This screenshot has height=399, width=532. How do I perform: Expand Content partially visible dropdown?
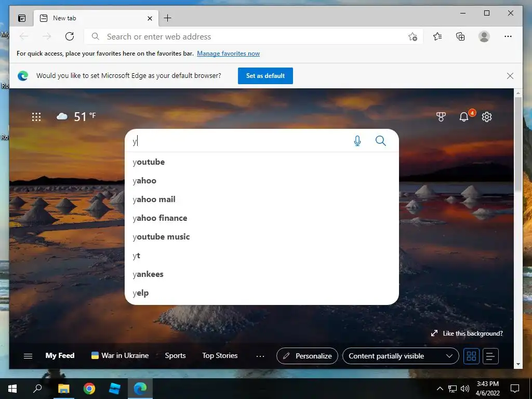click(401, 356)
